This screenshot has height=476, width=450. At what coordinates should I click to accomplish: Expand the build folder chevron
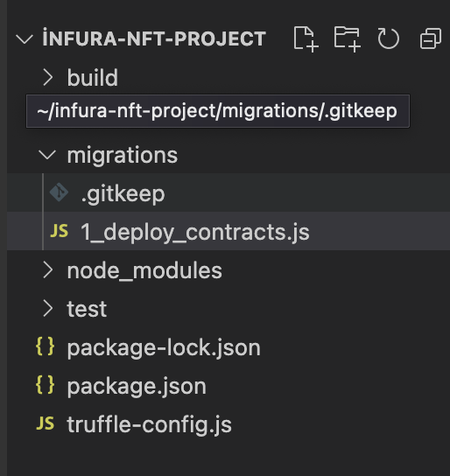coord(48,77)
